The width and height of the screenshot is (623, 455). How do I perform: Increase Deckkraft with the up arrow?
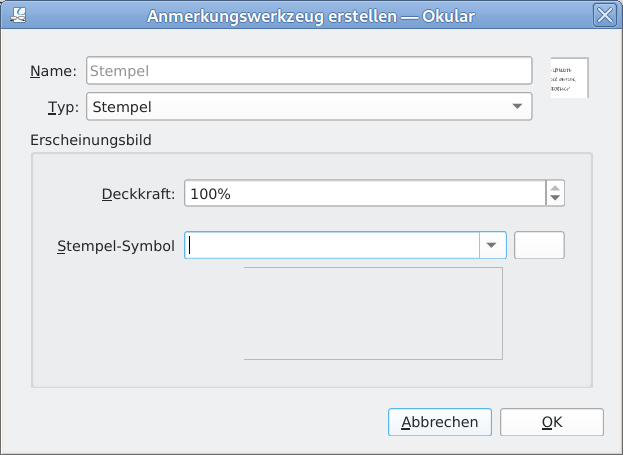555,188
